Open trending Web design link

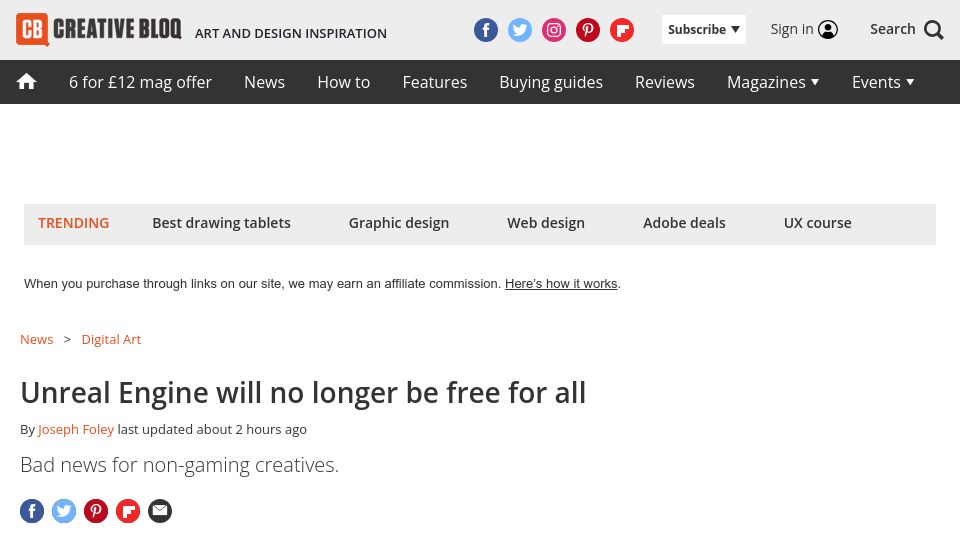[546, 223]
